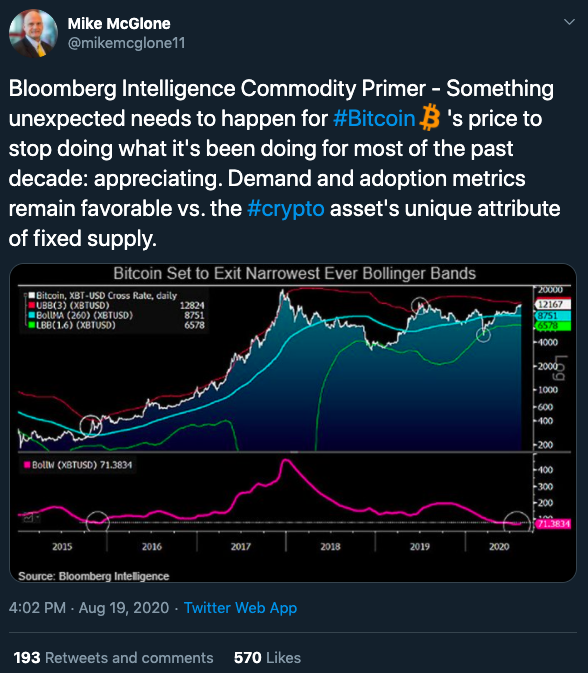Open Mike McGlone's profile avatar

[x=33, y=33]
